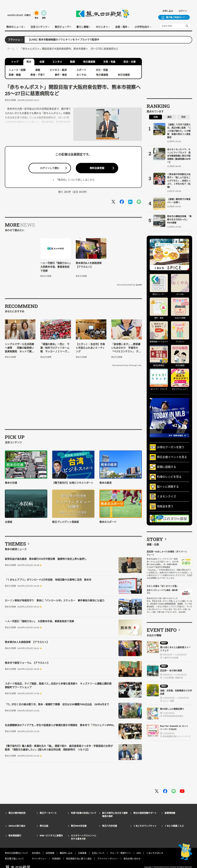Expand the 全国・海外 dropdown menu
Screen dimensions: 197x868
pyautogui.click(x=122, y=27)
